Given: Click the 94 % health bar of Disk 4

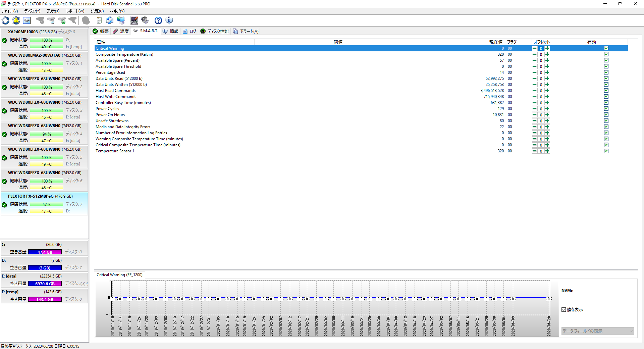Looking at the screenshot, I should coord(47,134).
